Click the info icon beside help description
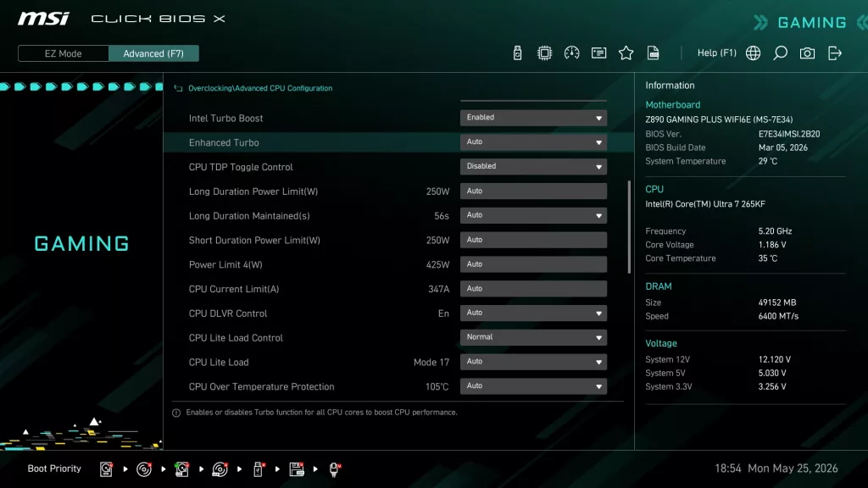Viewport: 868px width, 488px height. [x=176, y=413]
